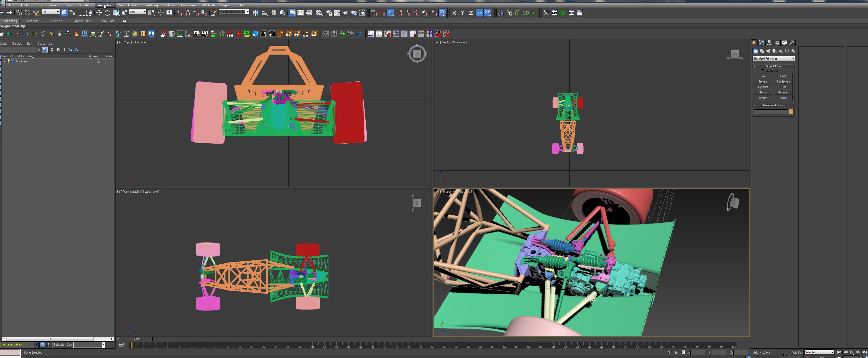Click the Cylinder primitive button
Screen dimensions: 868x358
click(763, 87)
